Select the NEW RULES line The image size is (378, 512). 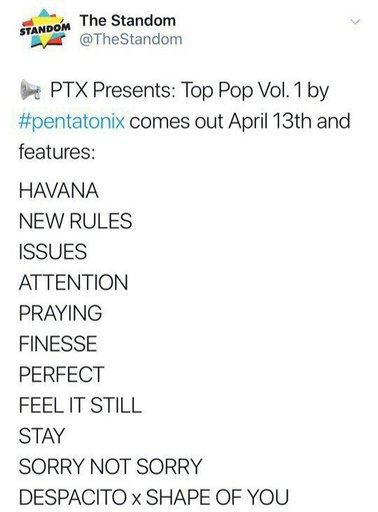pos(75,221)
